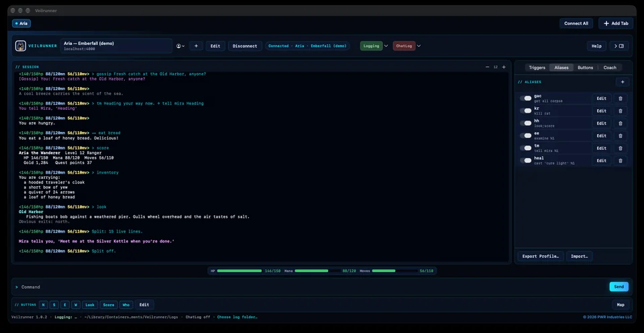Click the green HP gauge bar
The height and width of the screenshot is (333, 644).
[240, 271]
